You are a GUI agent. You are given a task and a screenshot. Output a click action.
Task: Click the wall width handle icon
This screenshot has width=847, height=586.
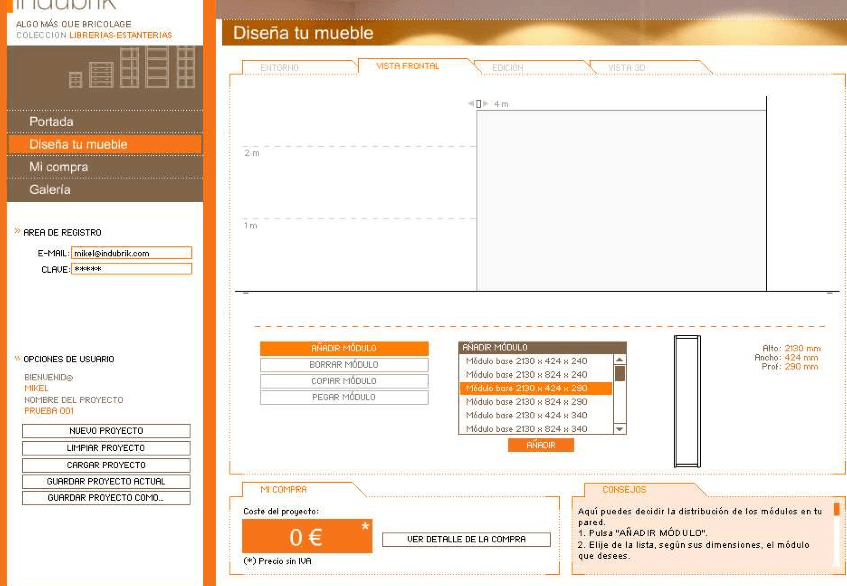coord(480,104)
